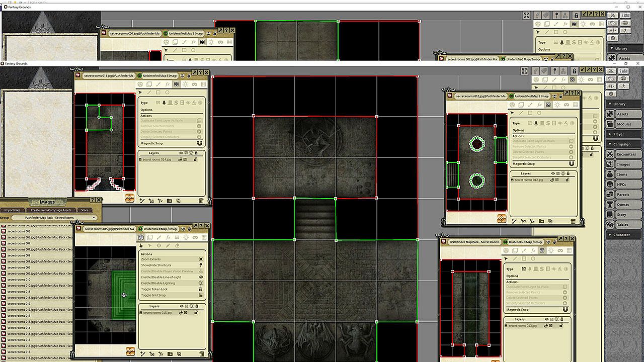Select the fx effects tab in 014 window
This screenshot has height=362, width=644.
[168, 84]
